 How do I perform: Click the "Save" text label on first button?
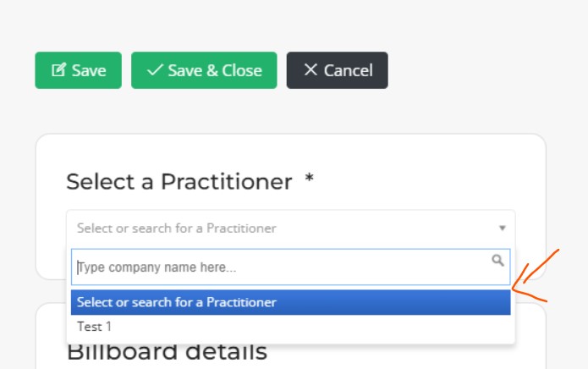click(89, 70)
